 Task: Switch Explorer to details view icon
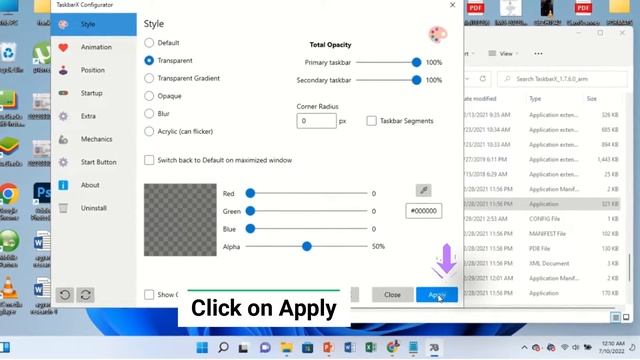616,317
